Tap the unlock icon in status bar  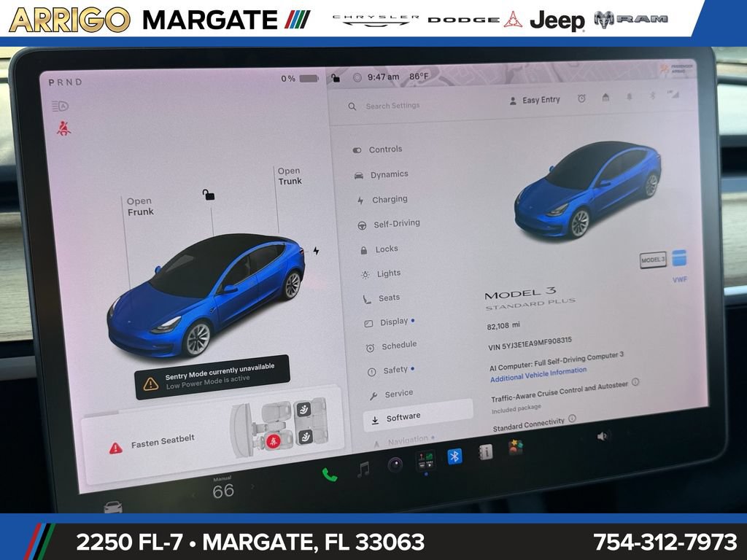pyautogui.click(x=336, y=78)
